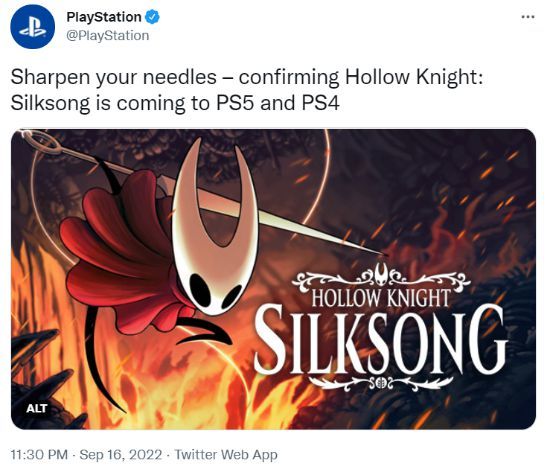This screenshot has height=469, width=550.
Task: Click Hornet's white horned mask
Action: point(214,232)
